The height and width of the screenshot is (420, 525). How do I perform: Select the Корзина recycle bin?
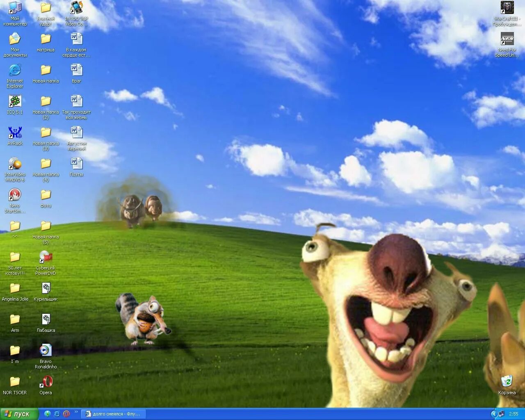click(x=507, y=385)
